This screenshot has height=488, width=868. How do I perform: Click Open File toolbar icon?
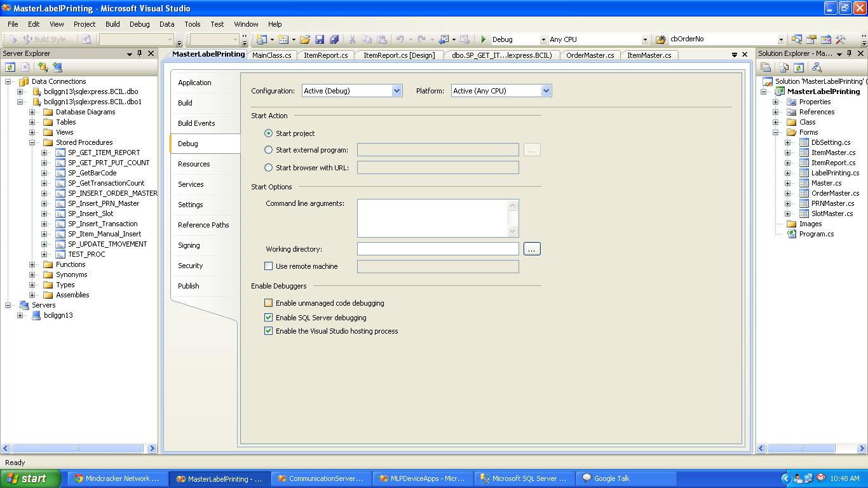click(305, 39)
